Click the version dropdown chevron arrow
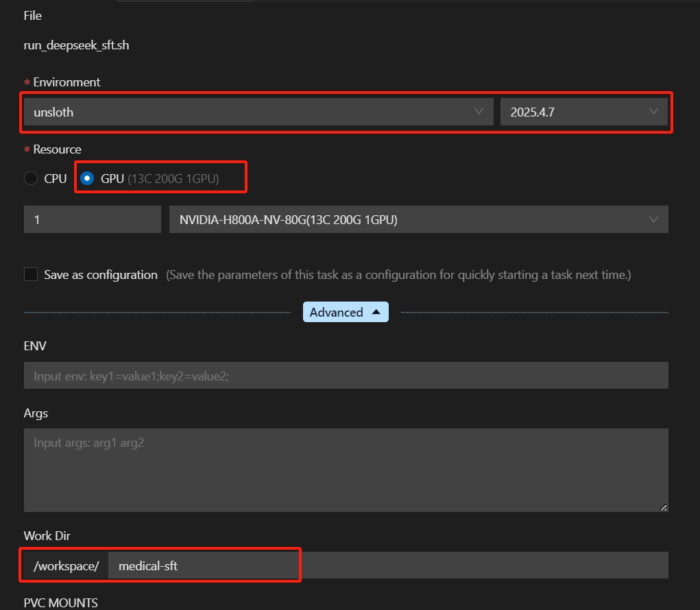Image resolution: width=700 pixels, height=610 pixels. click(x=653, y=112)
